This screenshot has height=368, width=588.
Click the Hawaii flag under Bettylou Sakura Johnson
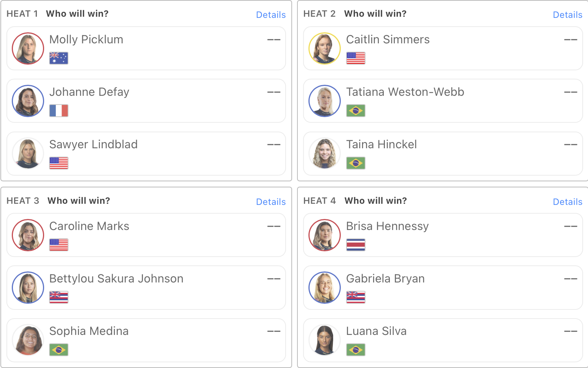point(59,297)
